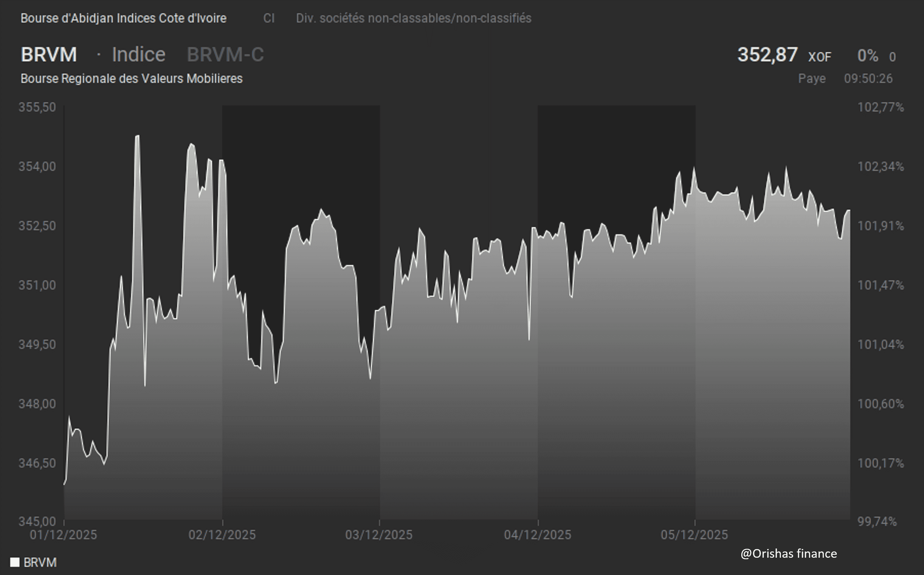Viewport: 924px width, 575px height.
Task: Click the 0% change indicator
Action: 867,56
